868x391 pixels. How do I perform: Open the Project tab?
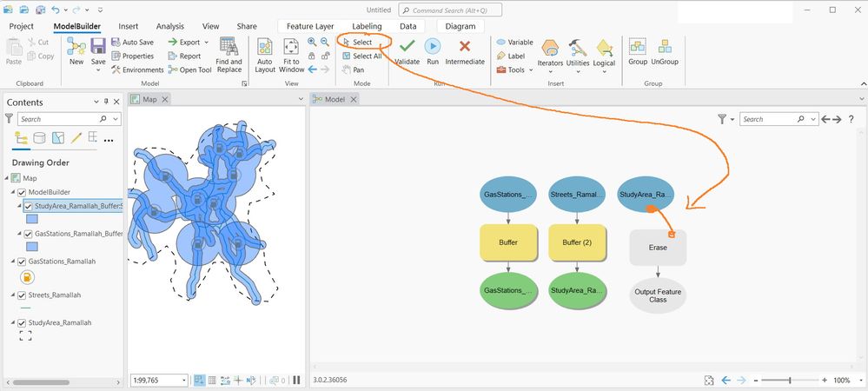tap(22, 26)
